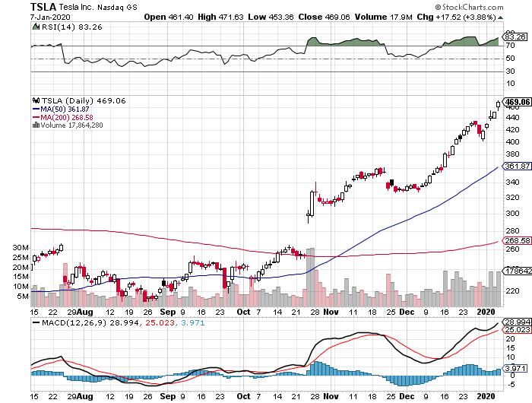Click the RSI(14) 83.26 legend label
Viewport: 532px width, 403px height.
tap(71, 27)
